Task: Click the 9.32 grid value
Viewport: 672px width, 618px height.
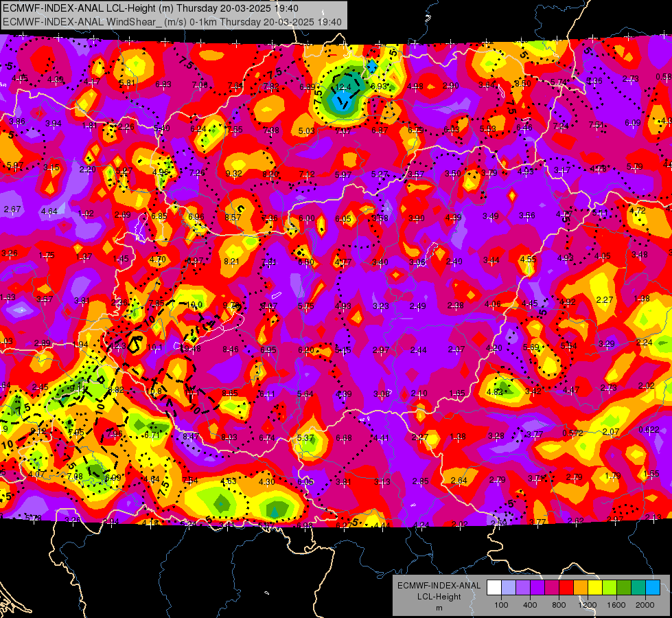Action: 233,174
